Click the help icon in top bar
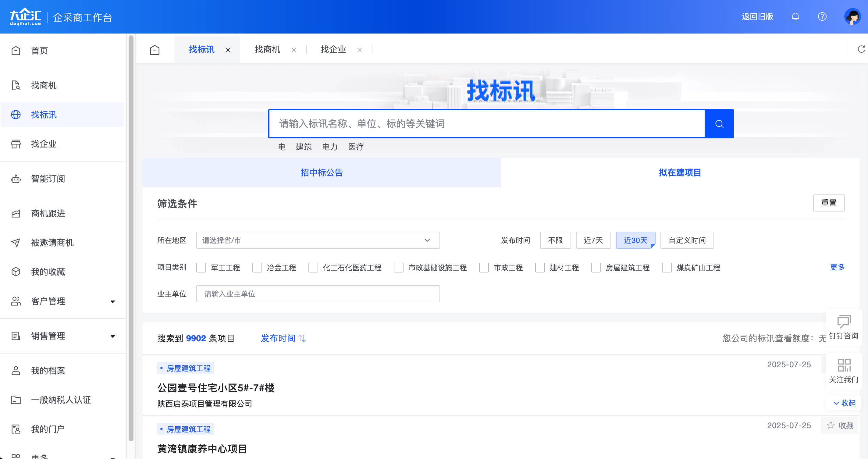Image resolution: width=868 pixels, height=459 pixels. (x=822, y=16)
